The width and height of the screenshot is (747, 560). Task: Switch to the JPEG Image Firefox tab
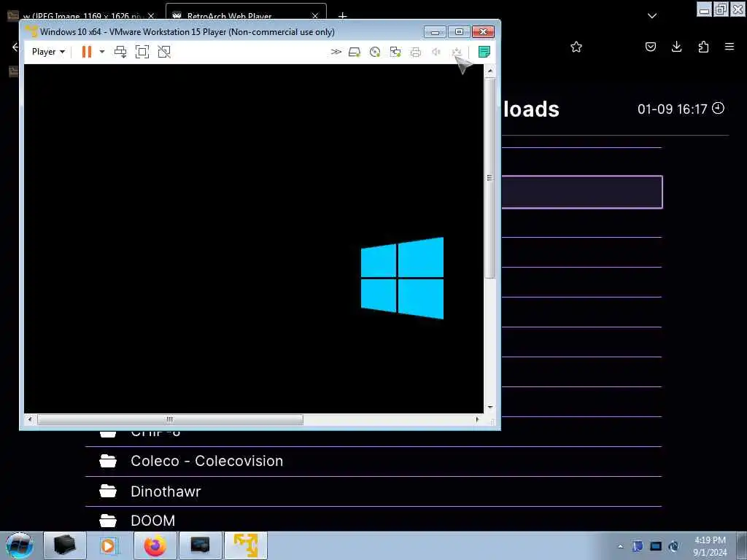point(82,15)
